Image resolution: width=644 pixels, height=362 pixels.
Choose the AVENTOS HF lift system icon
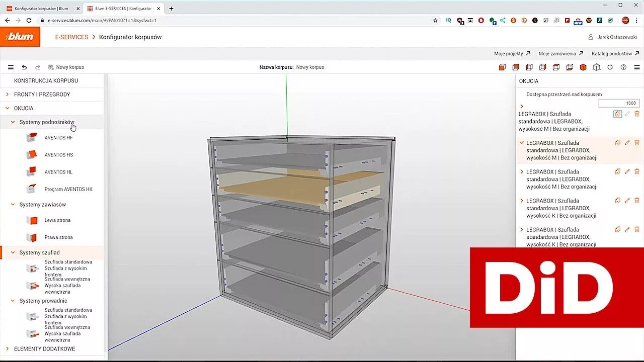tap(32, 137)
